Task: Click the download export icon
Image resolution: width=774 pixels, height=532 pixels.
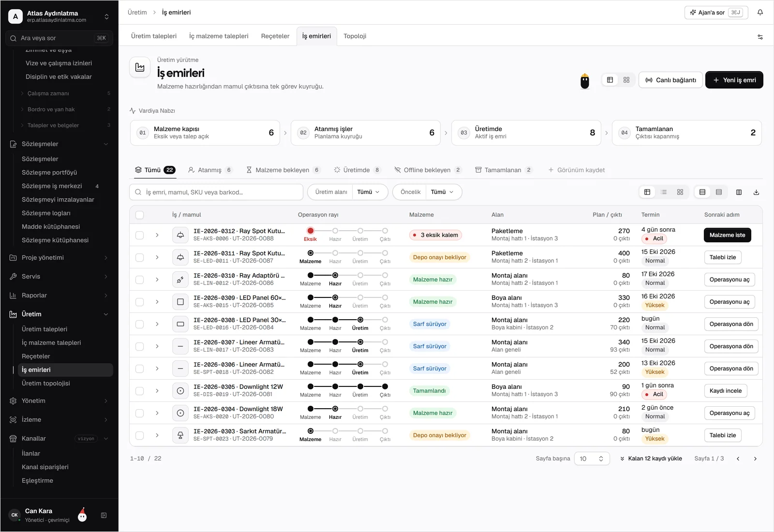Action: pos(756,192)
